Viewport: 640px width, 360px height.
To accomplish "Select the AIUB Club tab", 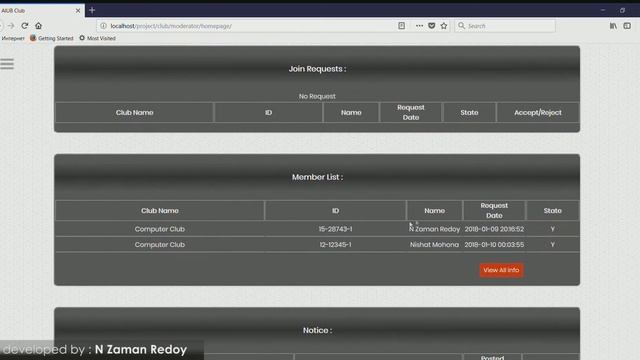I will point(41,11).
